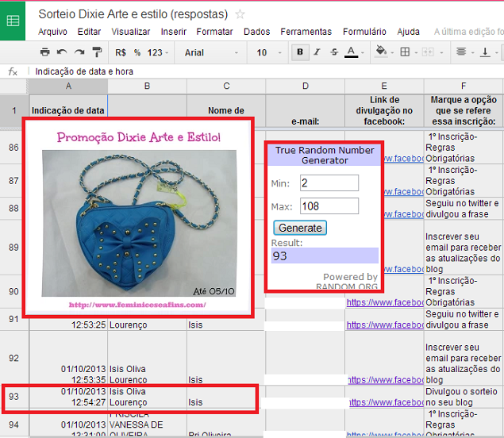Open the 123 number formats dropdown
This screenshot has width=504, height=438.
pyautogui.click(x=157, y=52)
